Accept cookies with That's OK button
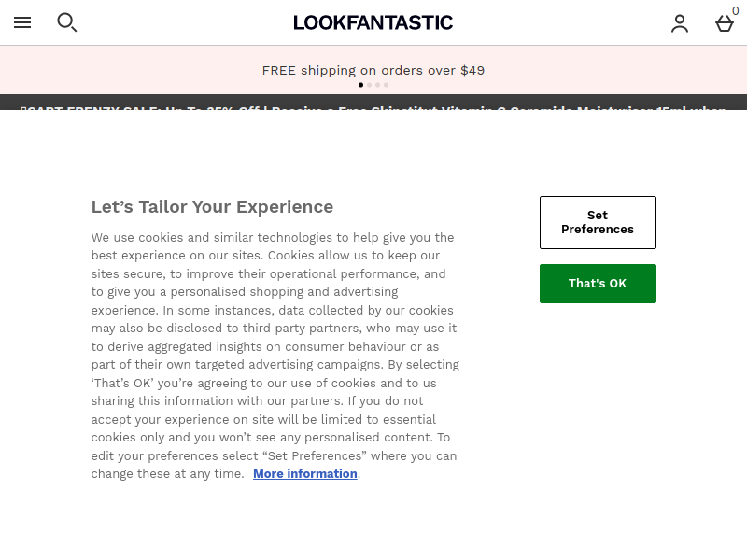 point(598,284)
